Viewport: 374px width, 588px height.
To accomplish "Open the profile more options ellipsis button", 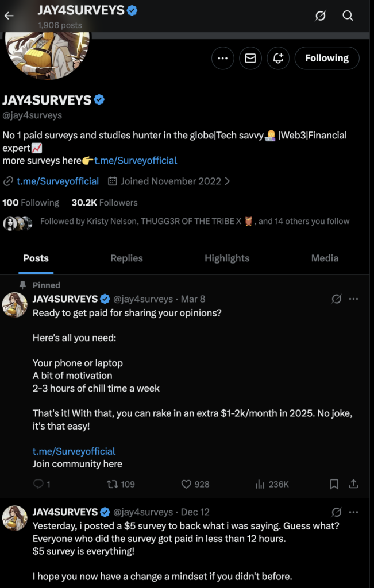I will point(223,58).
